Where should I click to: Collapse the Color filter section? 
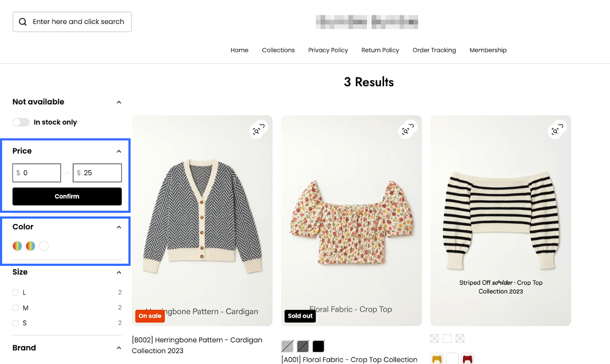[x=119, y=227]
